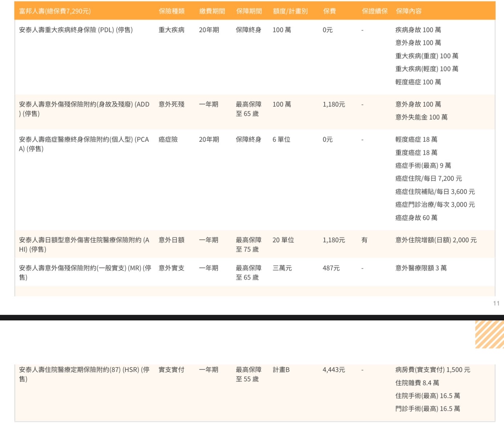Image resolution: width=504 pixels, height=428 pixels.
Task: Click 癌症身故 60 萬 coverage line
Action: click(x=416, y=218)
